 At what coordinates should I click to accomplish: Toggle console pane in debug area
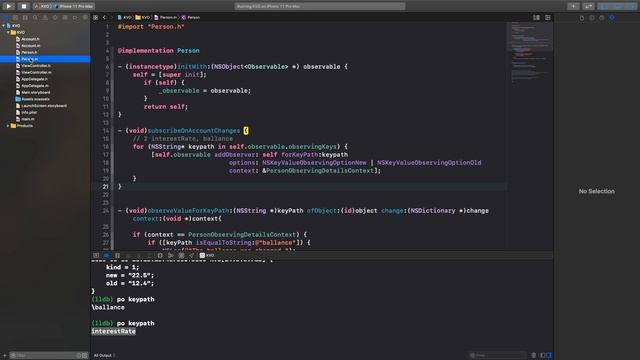tap(549, 356)
